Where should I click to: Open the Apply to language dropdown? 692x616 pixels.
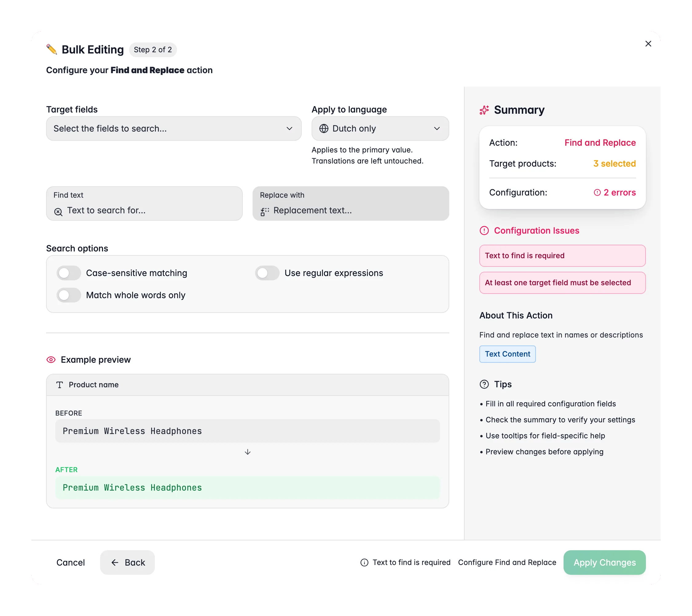click(x=380, y=129)
